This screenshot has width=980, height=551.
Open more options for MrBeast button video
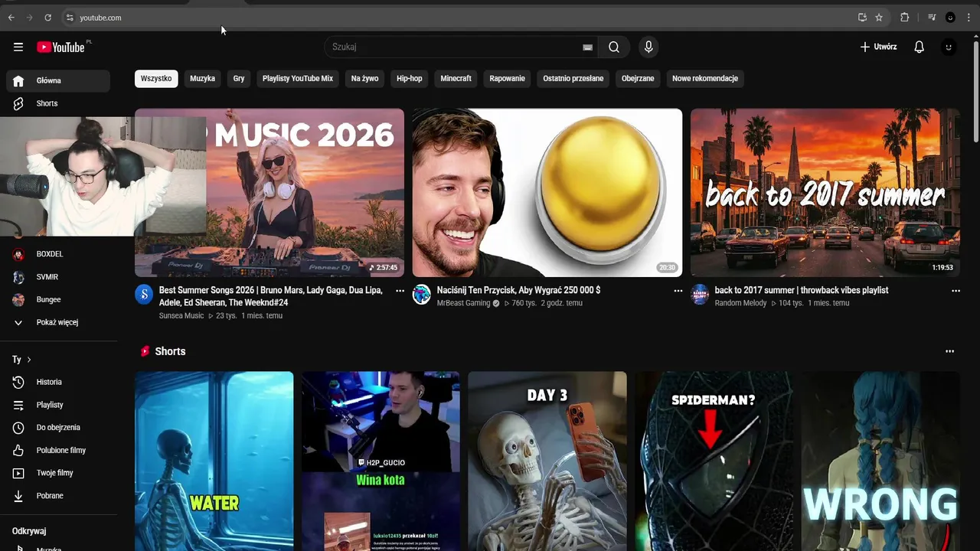(678, 291)
